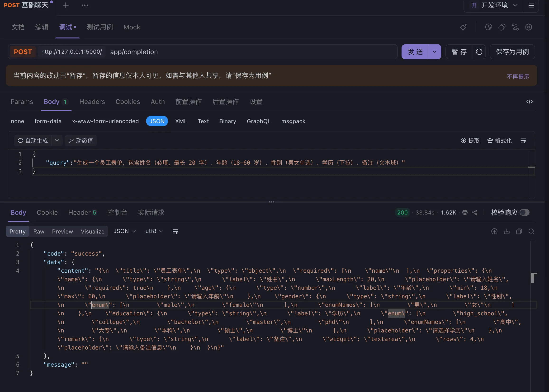Image resolution: width=549 pixels, height=392 pixels.
Task: Open the settings target icon in top toolbar
Action: (x=529, y=27)
